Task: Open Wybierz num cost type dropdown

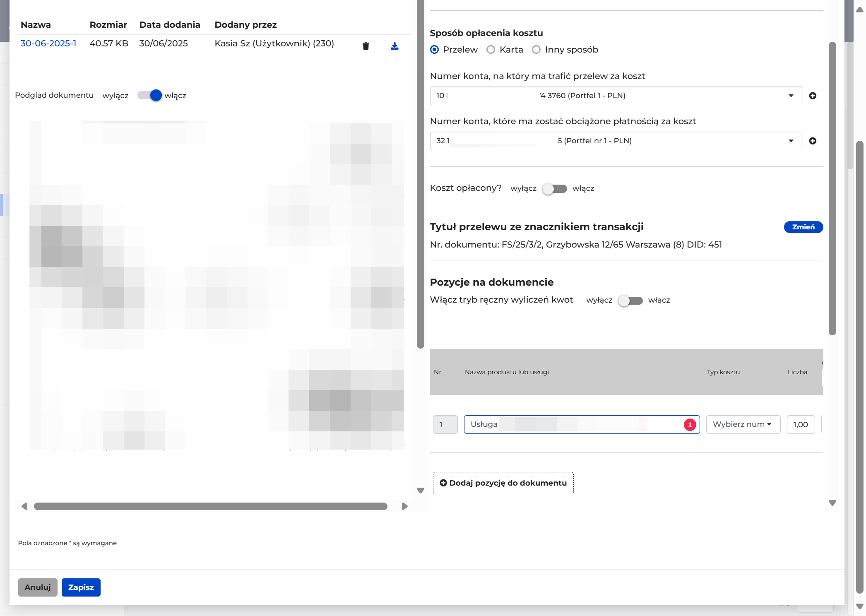Action: (743, 424)
